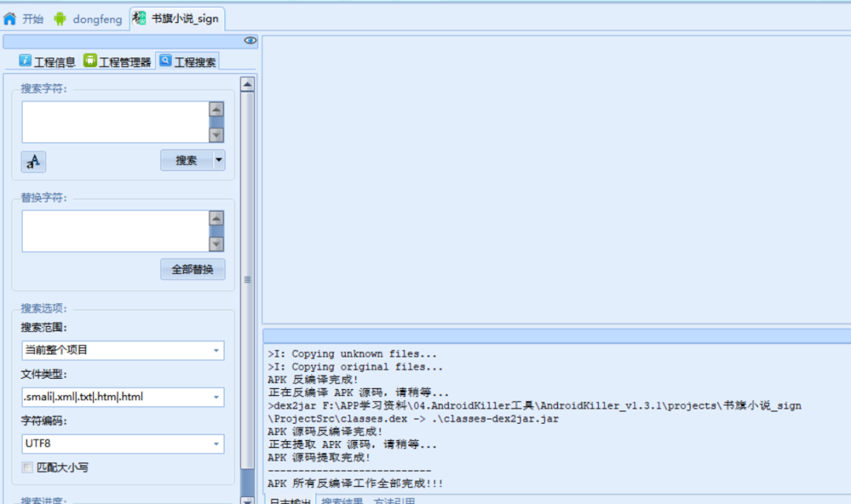The image size is (851, 504).
Task: Toggle the eye icon on panel header
Action: pos(250,41)
